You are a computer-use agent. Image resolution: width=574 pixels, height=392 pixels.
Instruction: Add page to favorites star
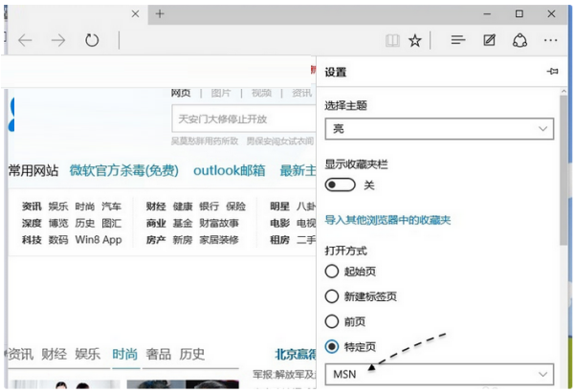click(415, 41)
